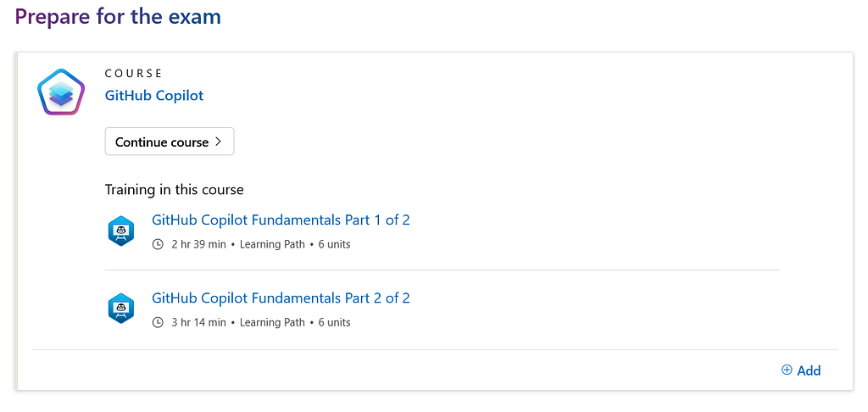Click the clock icon beside 3 hr 14 min

pos(158,322)
